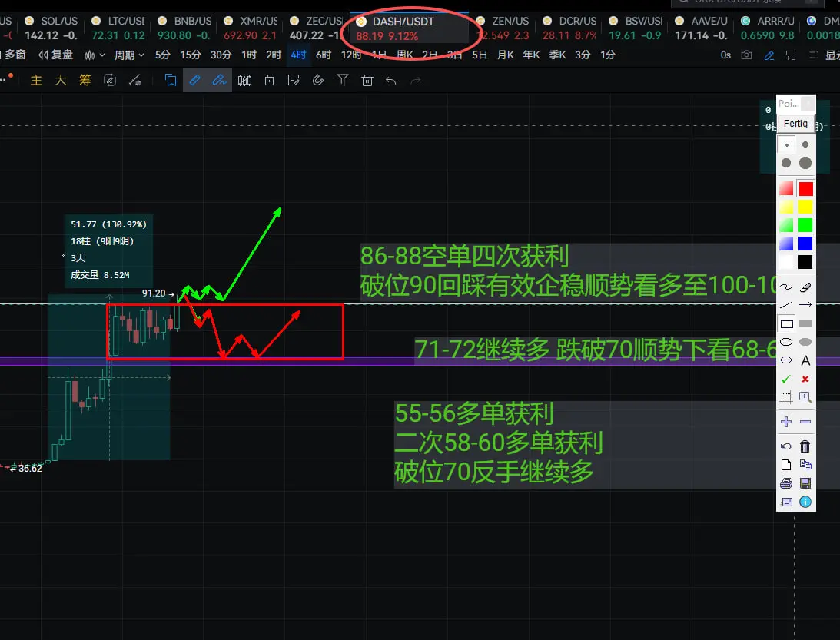The width and height of the screenshot is (840, 640).
Task: Switch to the 15分 interval
Action: [x=190, y=55]
